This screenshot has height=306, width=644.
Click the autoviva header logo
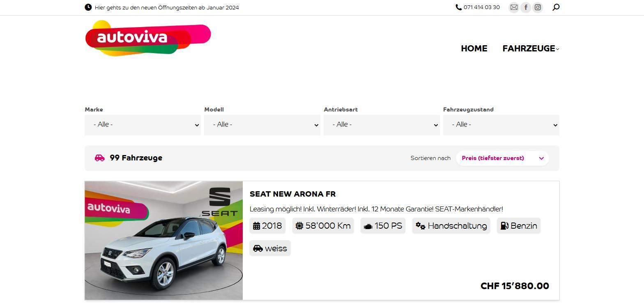[x=148, y=38]
